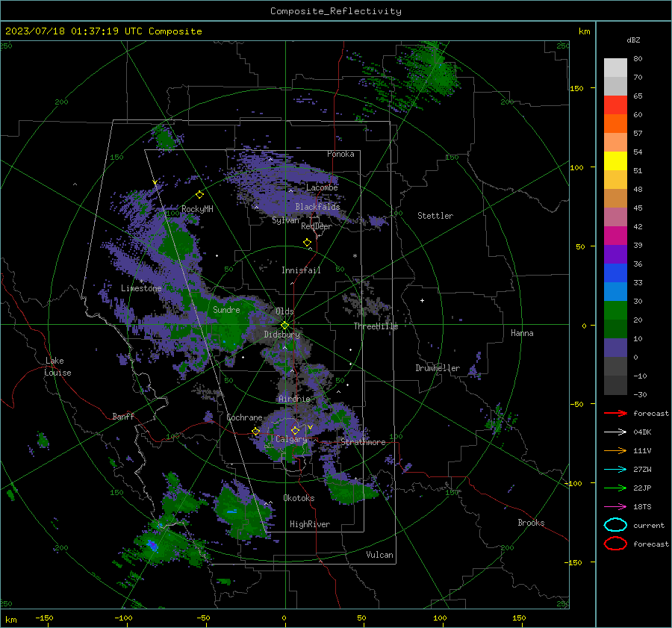The height and width of the screenshot is (628, 672).
Task: Click the 'Olds' label near radar center
Action: 284,311
